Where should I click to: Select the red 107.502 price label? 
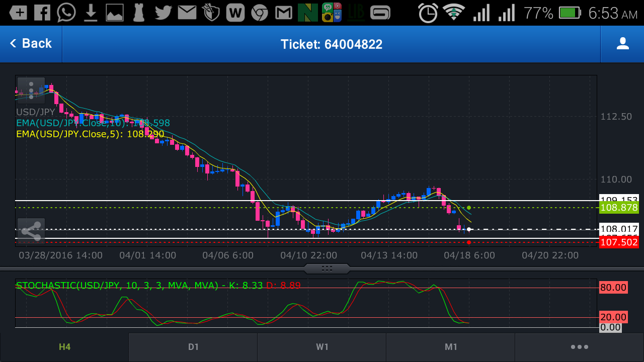[x=619, y=243]
